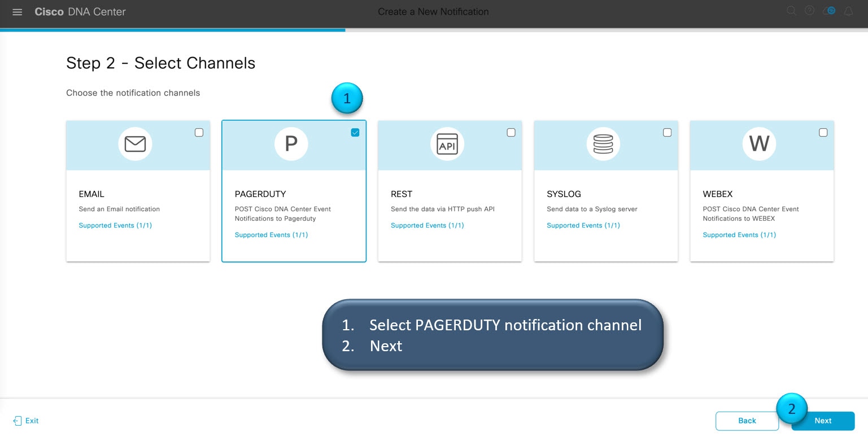Click the Back button

[747, 421]
